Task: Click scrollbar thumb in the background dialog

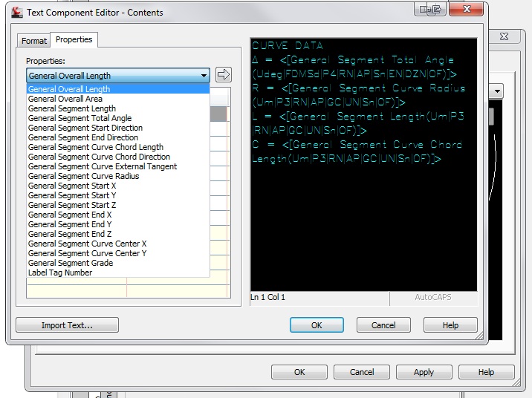Action: pos(491,117)
